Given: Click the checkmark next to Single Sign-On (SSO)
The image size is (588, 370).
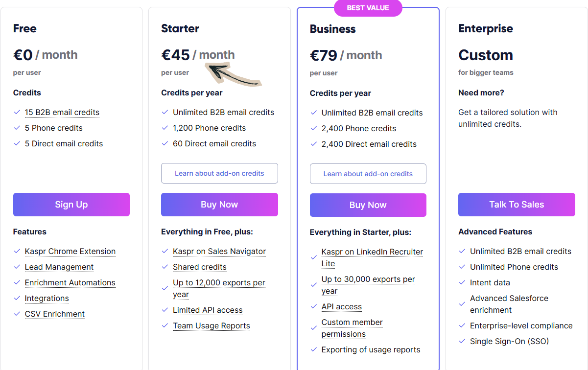Looking at the screenshot, I should coord(462,341).
